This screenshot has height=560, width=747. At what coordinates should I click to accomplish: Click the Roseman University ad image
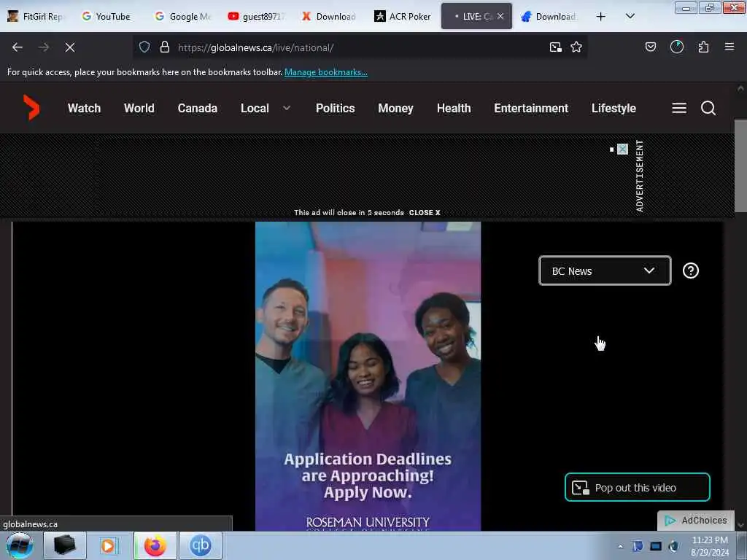(x=368, y=376)
